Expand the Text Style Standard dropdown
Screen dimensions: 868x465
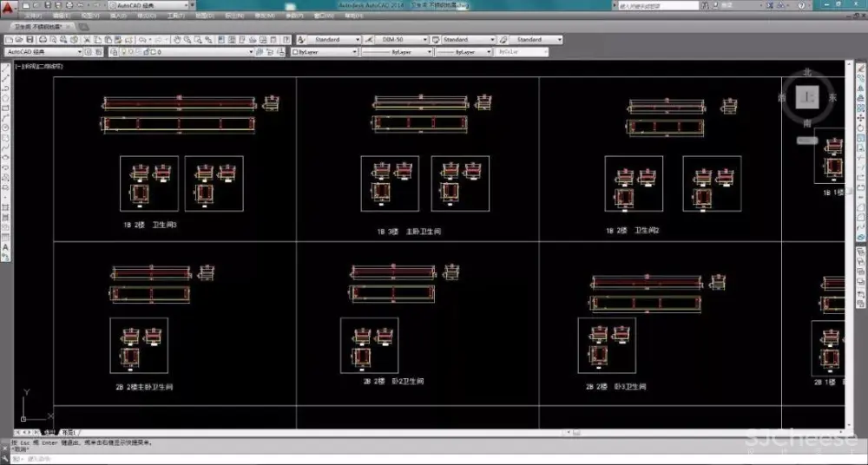point(357,40)
